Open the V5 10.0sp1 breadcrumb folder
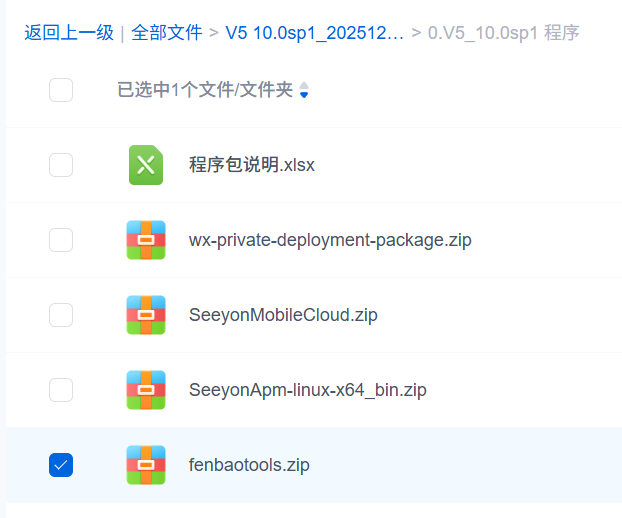 coord(314,33)
